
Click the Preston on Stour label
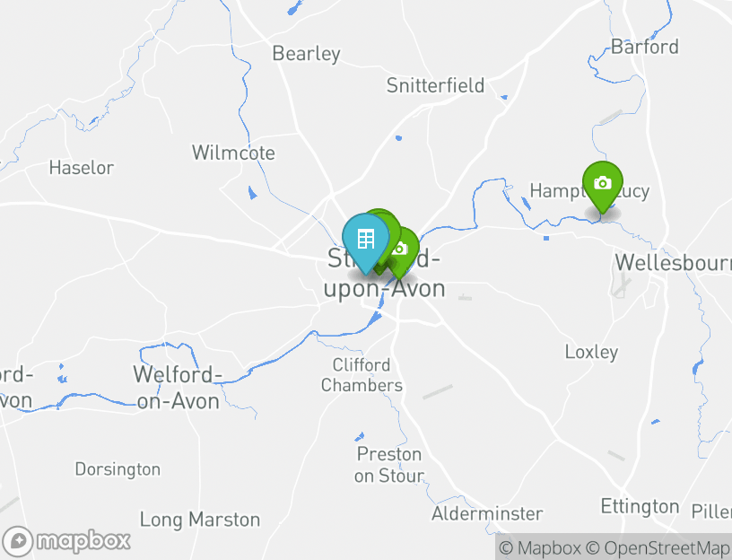pos(389,465)
